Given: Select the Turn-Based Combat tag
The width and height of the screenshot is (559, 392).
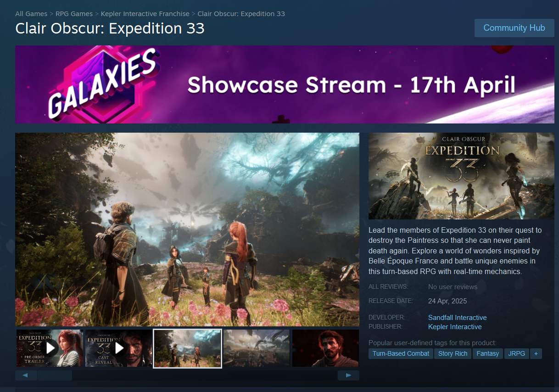Looking at the screenshot, I should [x=401, y=353].
